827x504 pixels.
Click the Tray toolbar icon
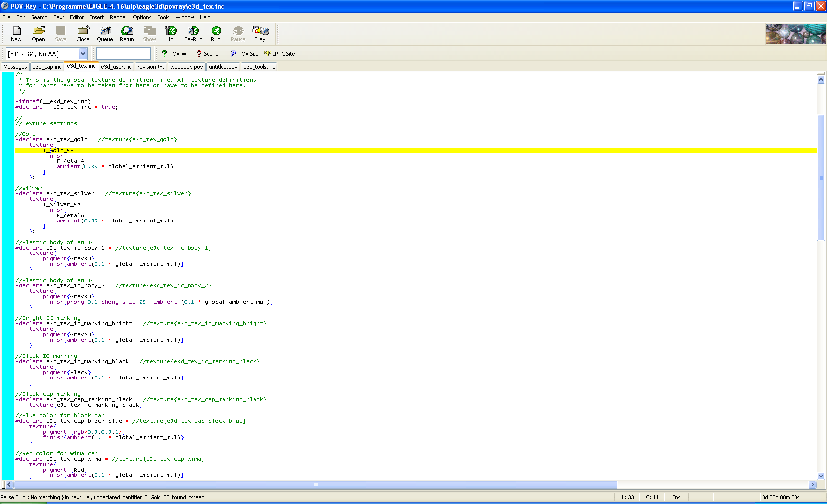[x=260, y=34]
